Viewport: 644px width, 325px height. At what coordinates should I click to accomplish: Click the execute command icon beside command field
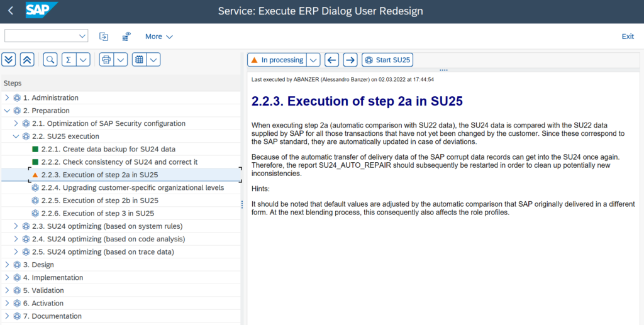pyautogui.click(x=104, y=36)
